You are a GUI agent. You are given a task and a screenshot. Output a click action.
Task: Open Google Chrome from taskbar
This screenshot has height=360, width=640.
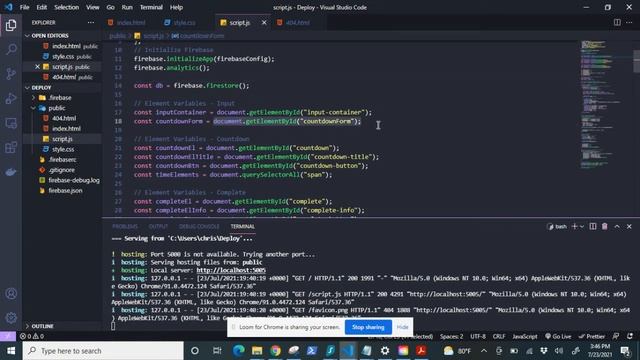pyautogui.click(x=275, y=351)
